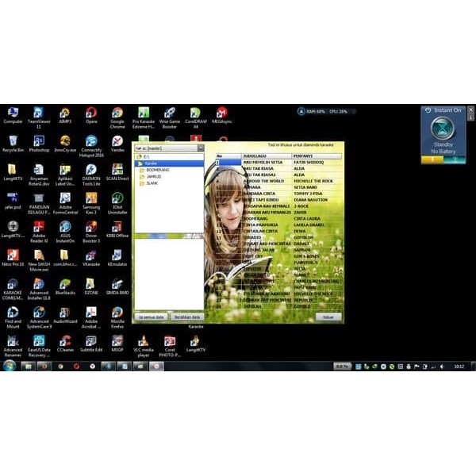This screenshot has width=476, height=476.
Task: Click the 'Bersihkan data' button
Action: (187, 317)
